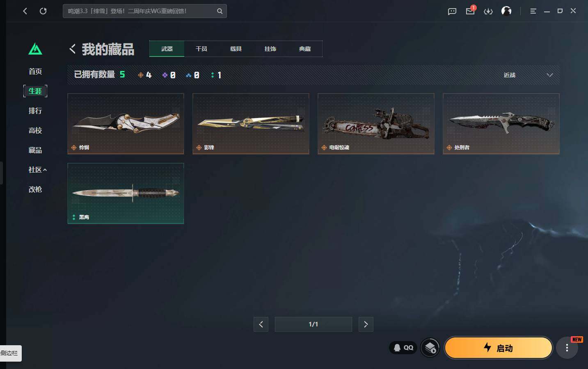Open 藏品 in the sidebar
588x369 pixels.
(35, 150)
